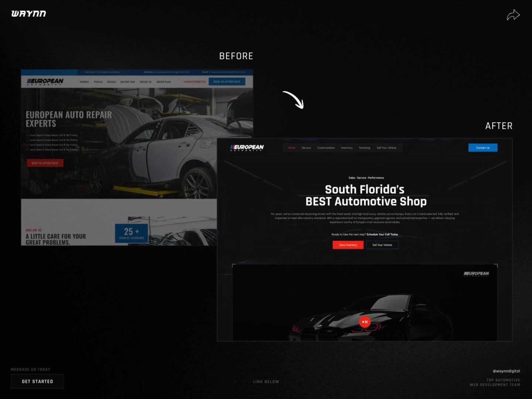Click the Address entry in the before site top bar
Viewport: 532px width, 399px height.
[167, 72]
